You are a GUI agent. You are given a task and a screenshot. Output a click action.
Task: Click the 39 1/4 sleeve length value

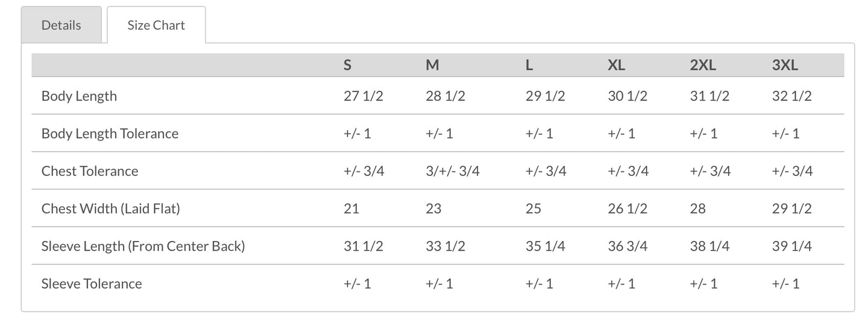pyautogui.click(x=791, y=246)
